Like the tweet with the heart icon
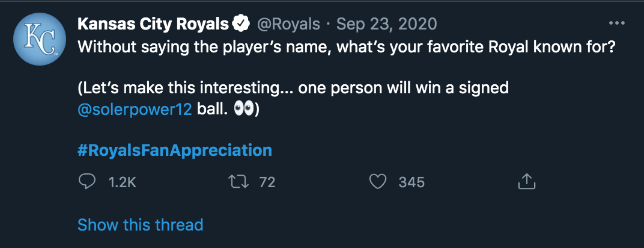This screenshot has height=248, width=644. click(x=377, y=181)
